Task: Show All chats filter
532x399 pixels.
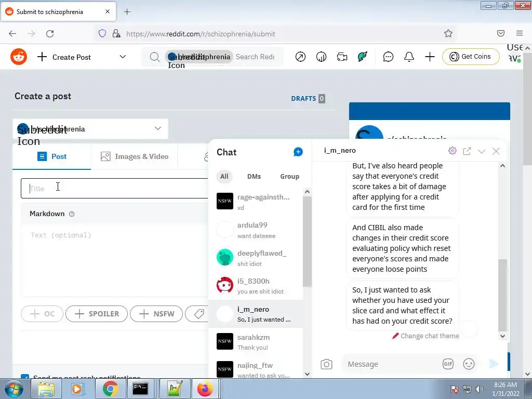Action: (224, 177)
